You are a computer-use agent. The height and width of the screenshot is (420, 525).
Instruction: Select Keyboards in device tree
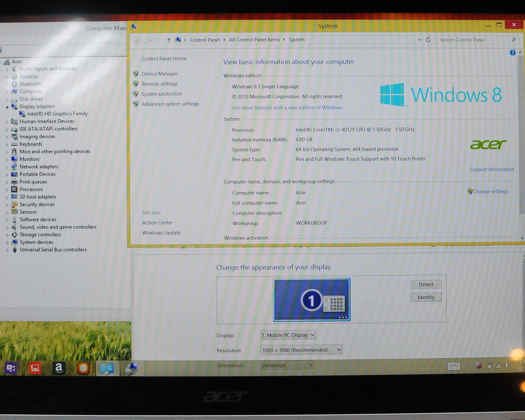(x=31, y=144)
